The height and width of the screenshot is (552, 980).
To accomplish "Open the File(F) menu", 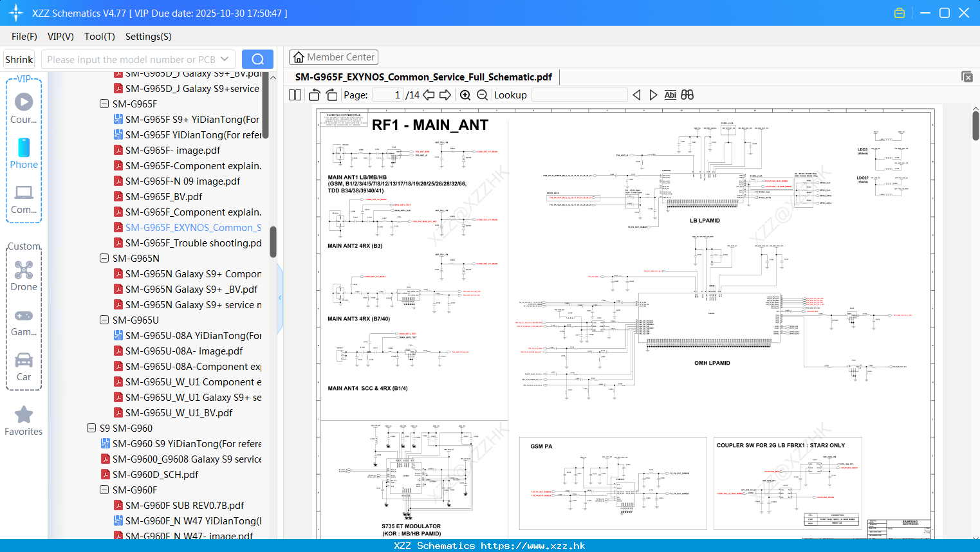I will [x=24, y=37].
